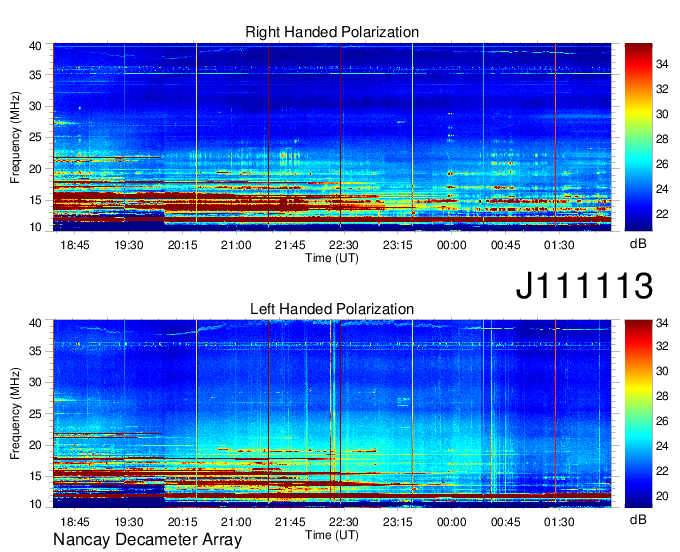Click the top plot's dB color bar
This screenshot has height=552, width=680.
tap(638, 137)
